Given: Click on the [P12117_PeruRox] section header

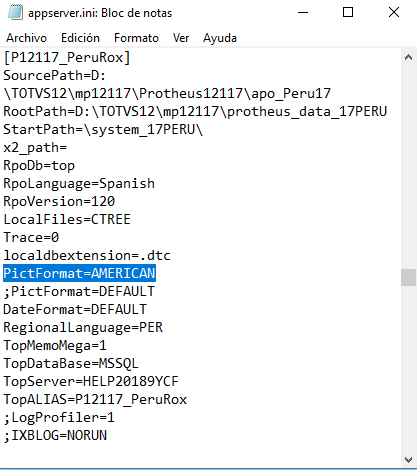Looking at the screenshot, I should click(67, 58).
